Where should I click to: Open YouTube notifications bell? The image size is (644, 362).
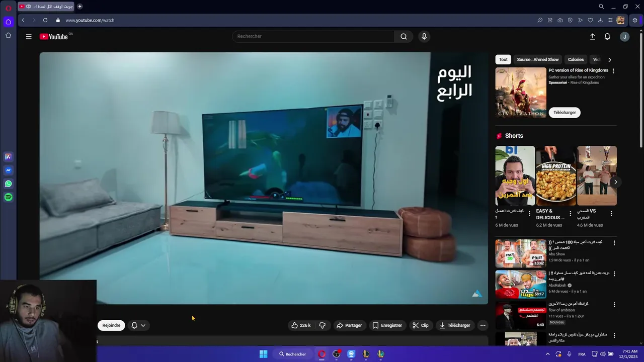pyautogui.click(x=607, y=37)
